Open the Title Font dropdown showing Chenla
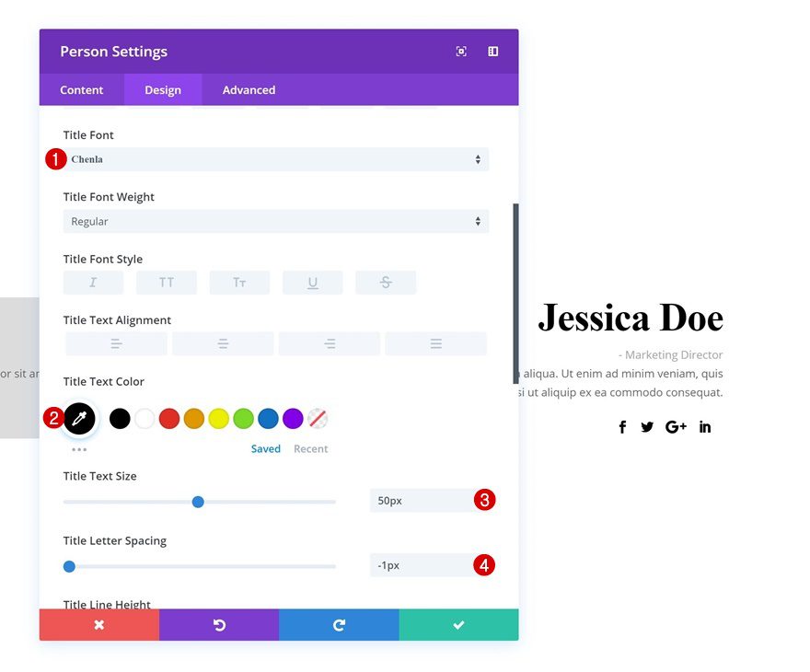810x672 pixels. [x=275, y=158]
